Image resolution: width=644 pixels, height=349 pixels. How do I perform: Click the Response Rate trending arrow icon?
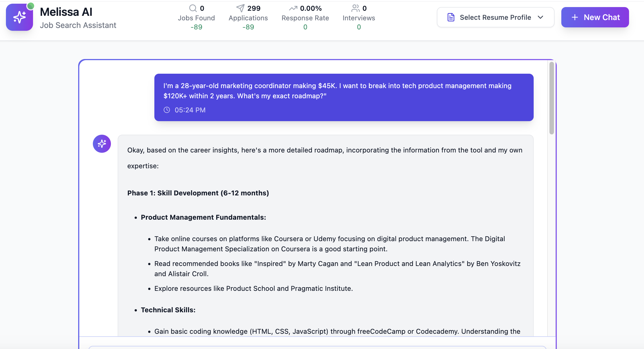tap(293, 8)
